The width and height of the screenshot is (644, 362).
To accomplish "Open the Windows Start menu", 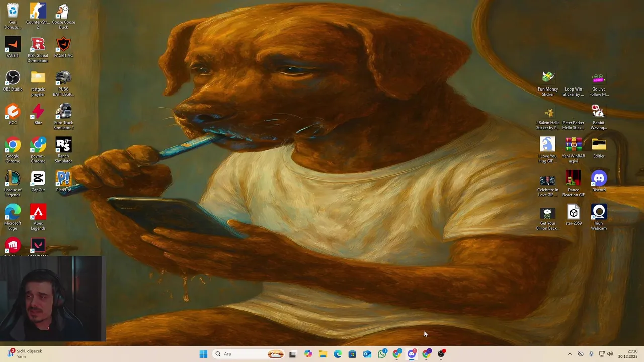I will coord(203,354).
